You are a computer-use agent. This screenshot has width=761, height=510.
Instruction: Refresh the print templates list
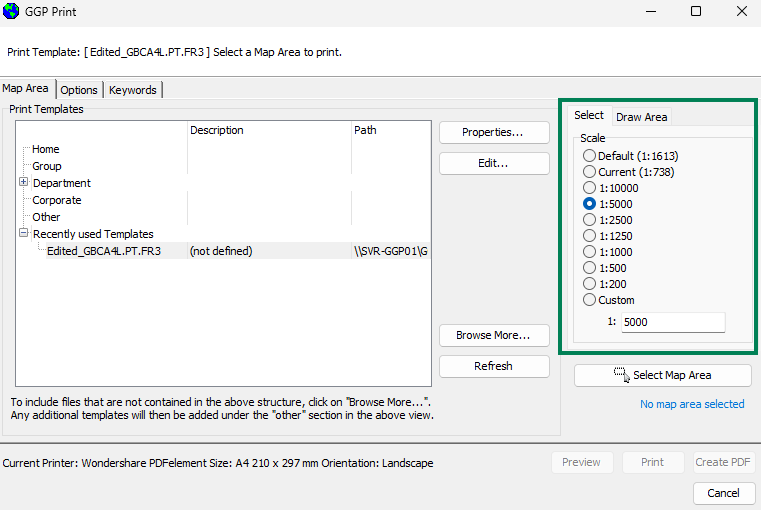tap(494, 366)
